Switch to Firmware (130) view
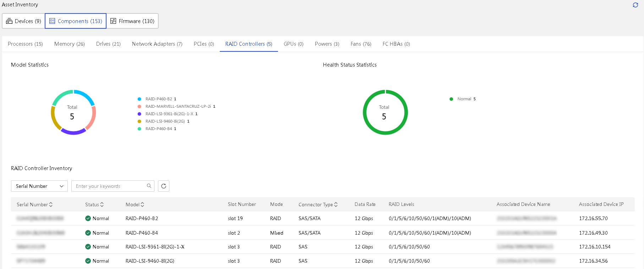Screen dimensions: 644x269 [x=132, y=21]
